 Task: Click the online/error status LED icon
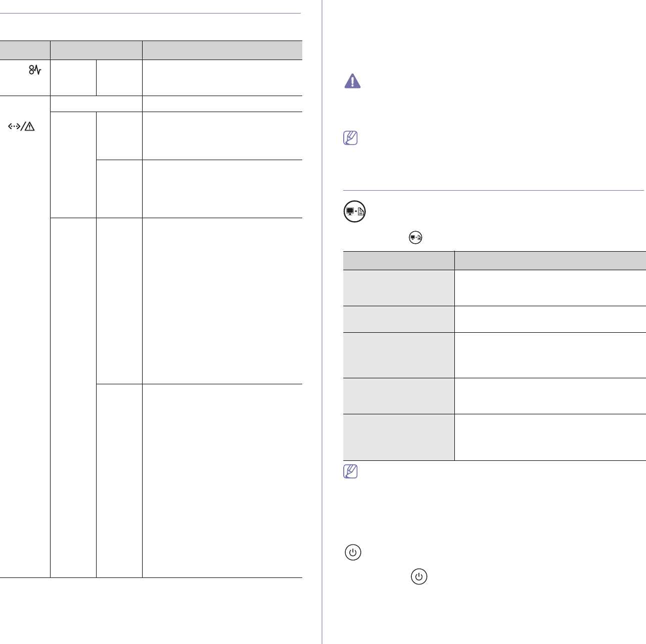click(21, 127)
